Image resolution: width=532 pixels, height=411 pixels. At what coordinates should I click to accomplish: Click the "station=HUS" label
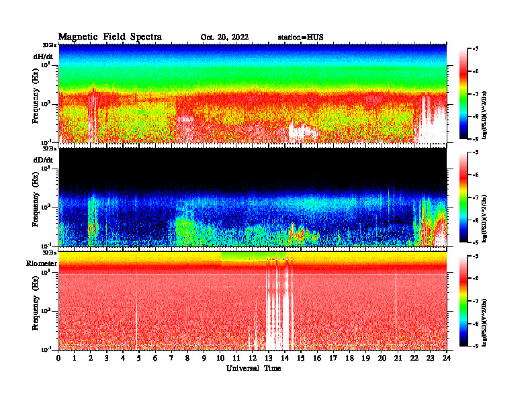click(300, 37)
